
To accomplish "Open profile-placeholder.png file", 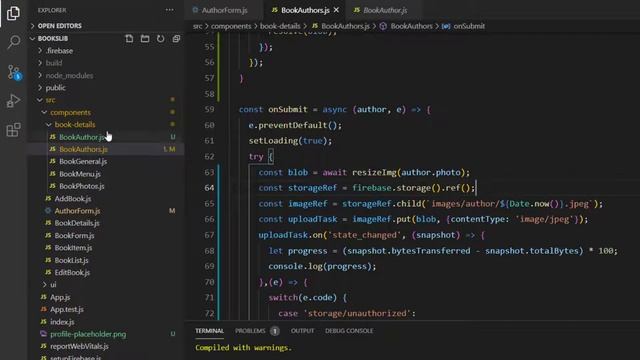I will tap(88, 334).
